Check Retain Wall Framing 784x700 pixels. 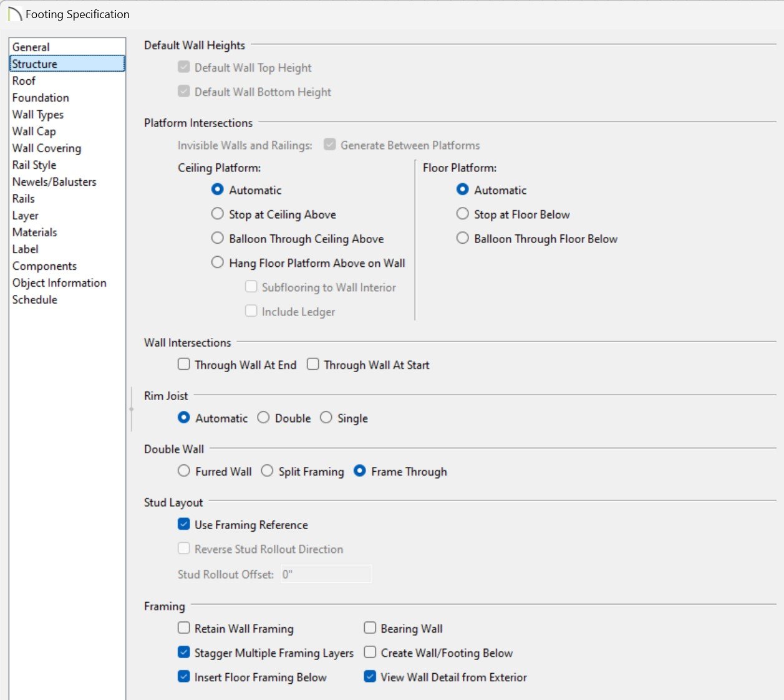pyautogui.click(x=184, y=628)
